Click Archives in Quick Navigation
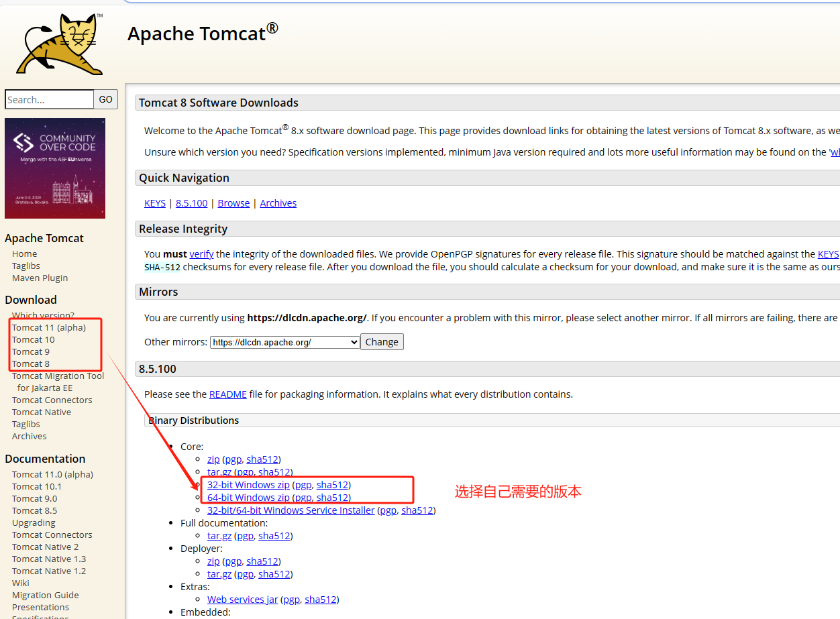840x619 pixels. [x=278, y=203]
